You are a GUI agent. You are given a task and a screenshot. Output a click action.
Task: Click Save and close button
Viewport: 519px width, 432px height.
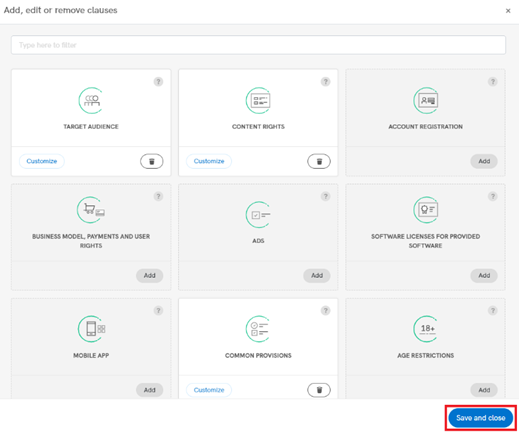coord(481,418)
